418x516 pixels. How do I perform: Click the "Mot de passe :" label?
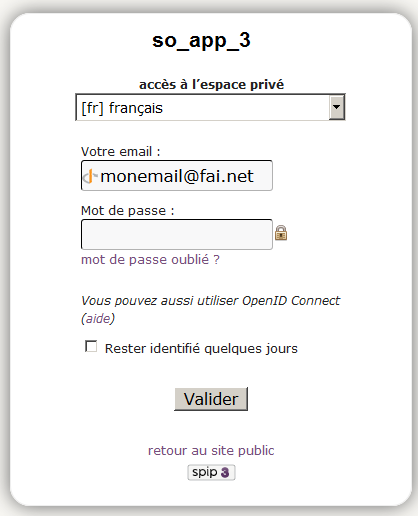pyautogui.click(x=128, y=211)
